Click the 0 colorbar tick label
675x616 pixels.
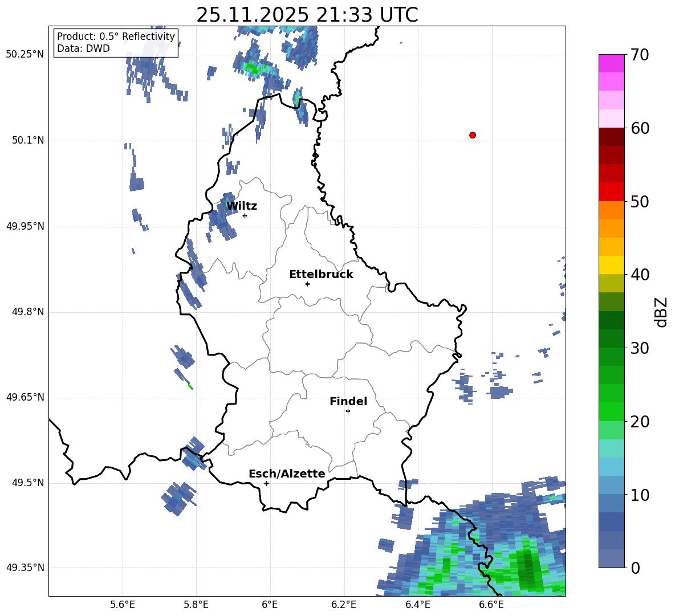coord(636,568)
